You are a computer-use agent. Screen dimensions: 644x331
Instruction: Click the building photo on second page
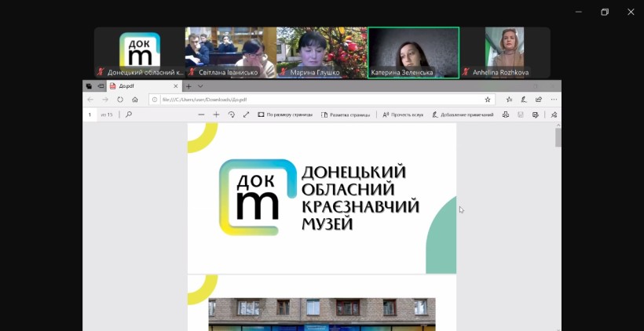[x=321, y=314]
